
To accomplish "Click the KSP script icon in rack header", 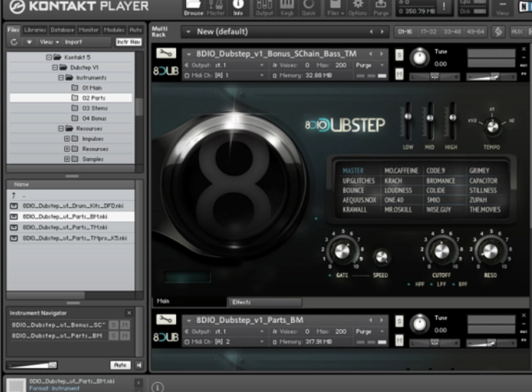I will (x=498, y=32).
